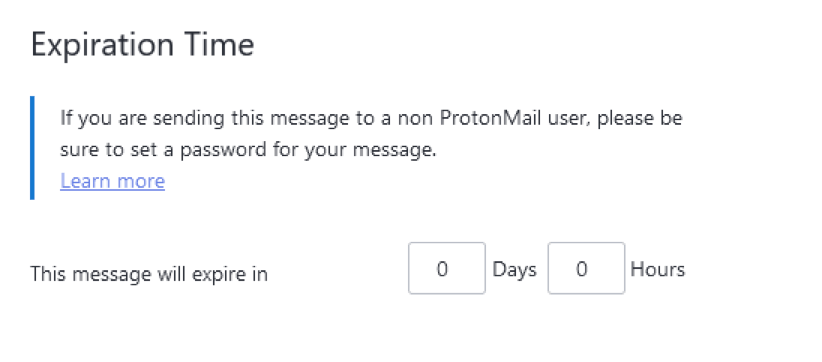Click the word 'Time' in the title
Viewport: 822px width, 362px height.
click(x=219, y=45)
